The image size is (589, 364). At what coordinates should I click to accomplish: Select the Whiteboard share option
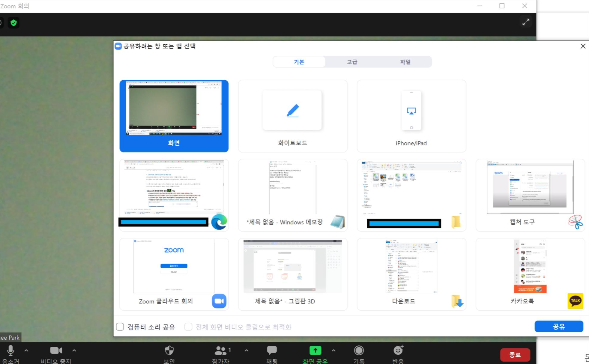pos(292,116)
